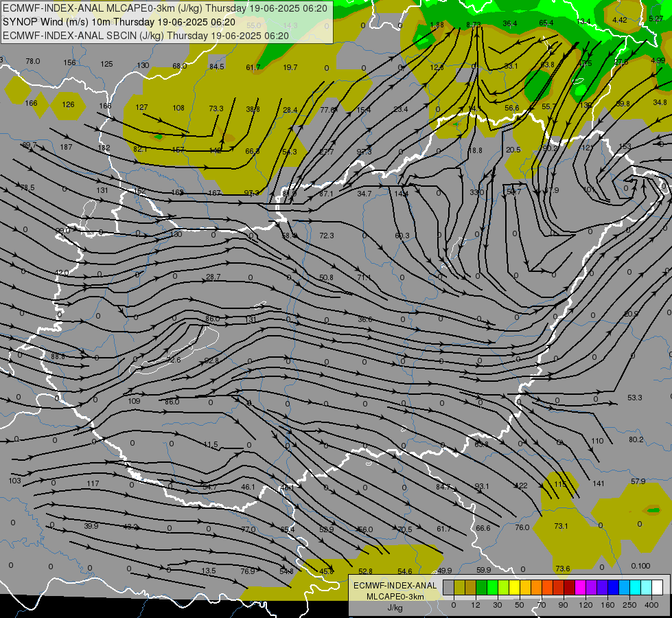672x618 pixels.
Task: Click the map value 28.7
Action: (x=213, y=277)
